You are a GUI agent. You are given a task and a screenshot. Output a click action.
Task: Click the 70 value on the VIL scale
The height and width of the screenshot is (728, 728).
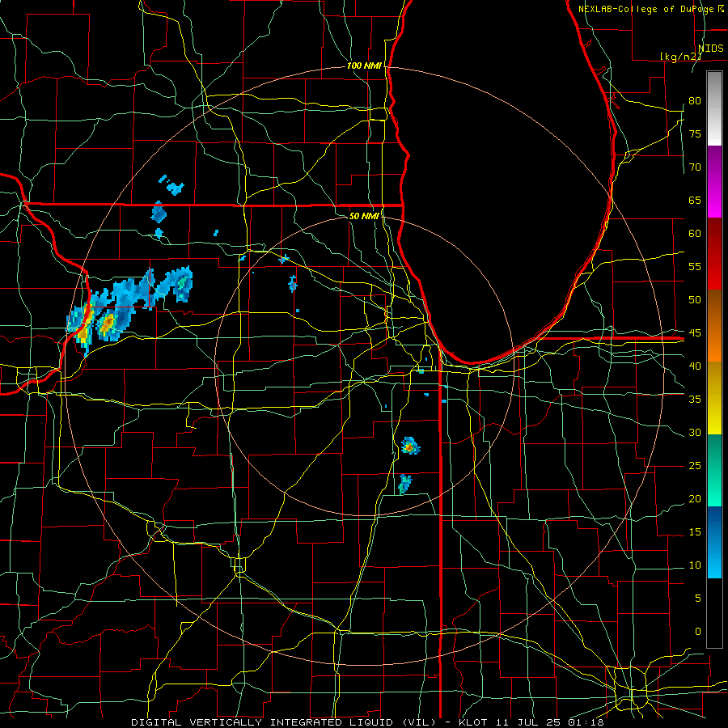695,167
